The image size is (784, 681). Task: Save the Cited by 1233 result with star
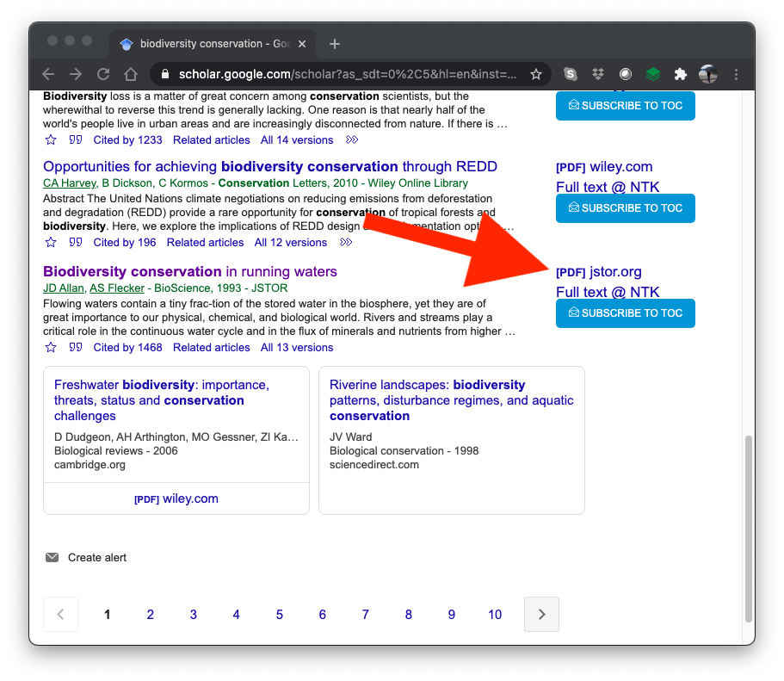pyautogui.click(x=51, y=139)
